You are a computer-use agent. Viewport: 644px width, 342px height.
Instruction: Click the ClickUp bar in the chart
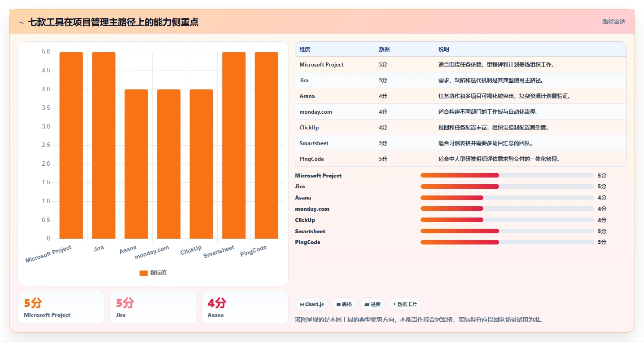click(202, 164)
